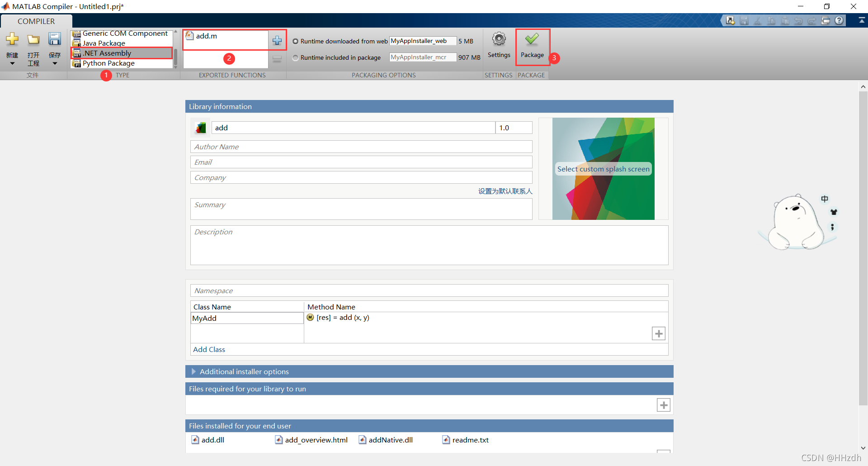This screenshot has height=466, width=868.
Task: Open the dropdown arrow under 新建
Action: click(x=12, y=64)
